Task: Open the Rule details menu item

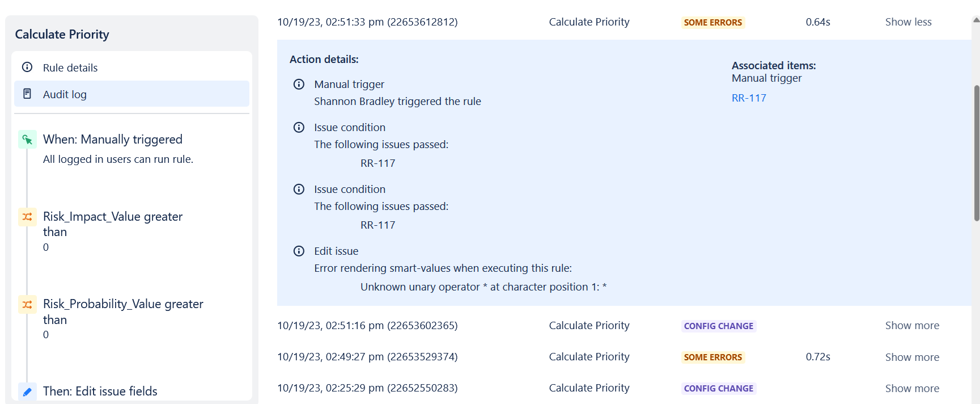Action: coord(131,68)
